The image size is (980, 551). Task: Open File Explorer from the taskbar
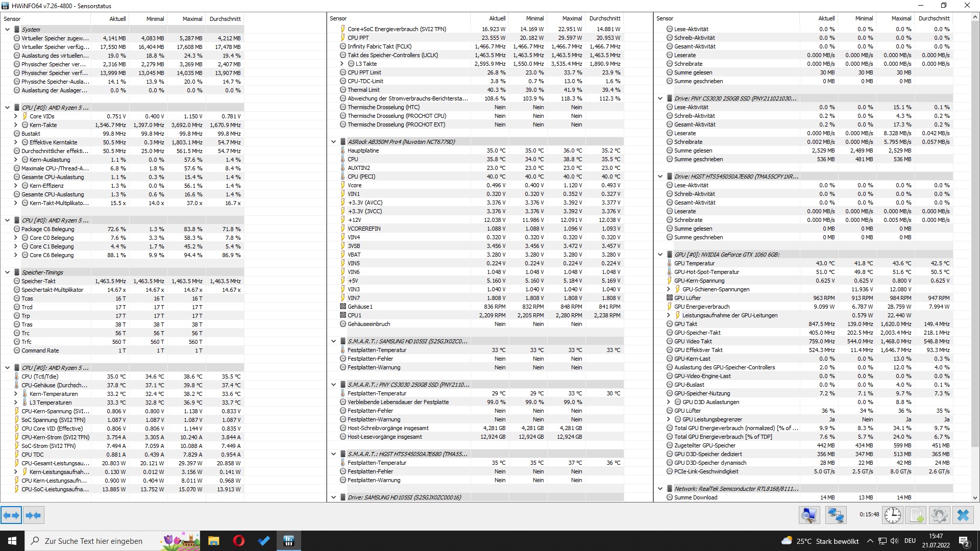coord(213,541)
